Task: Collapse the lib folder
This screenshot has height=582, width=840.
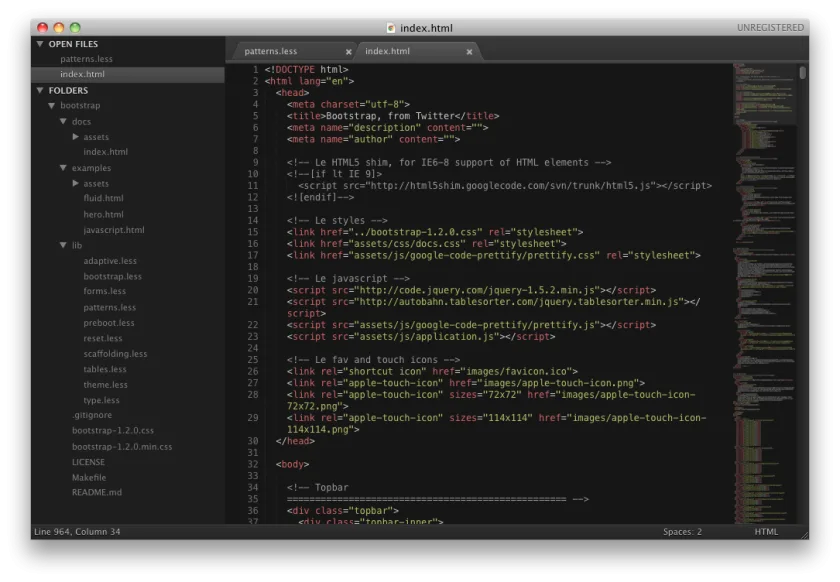Action: [63, 245]
